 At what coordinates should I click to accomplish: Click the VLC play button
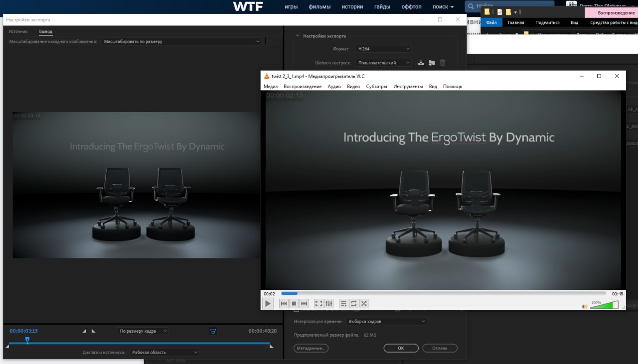(268, 303)
